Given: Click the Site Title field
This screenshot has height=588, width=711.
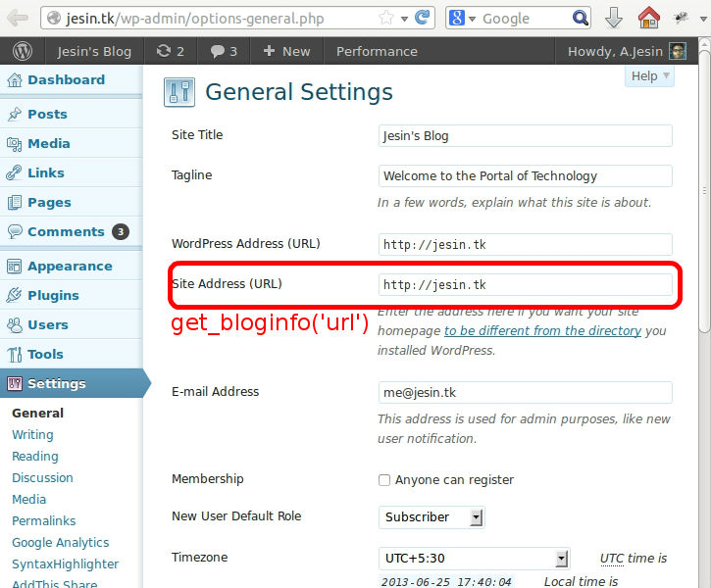Looking at the screenshot, I should 525,136.
